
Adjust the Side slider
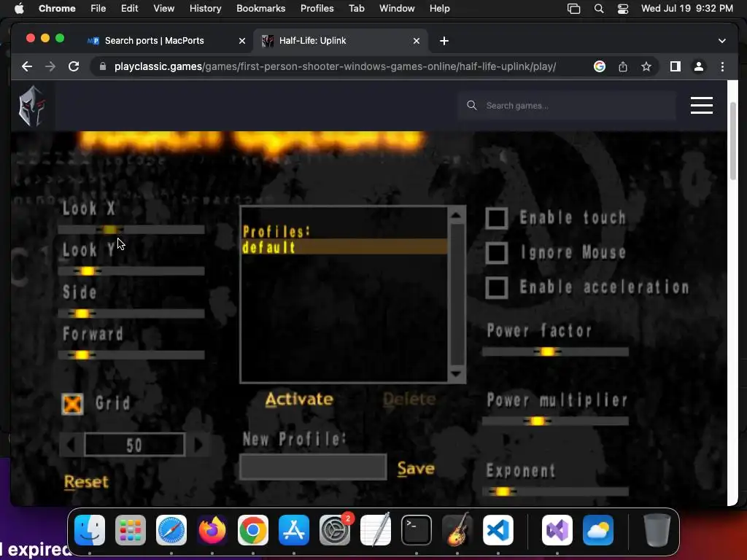[131, 314]
